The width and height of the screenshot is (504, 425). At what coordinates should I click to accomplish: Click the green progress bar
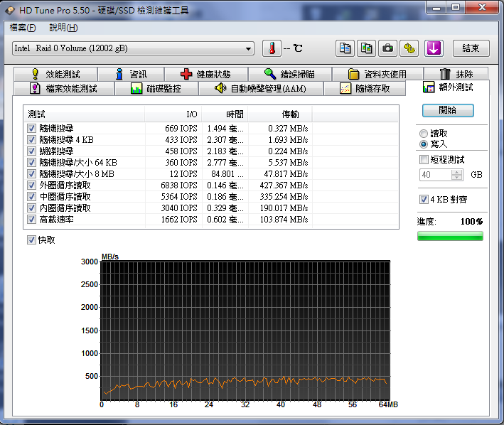[450, 236]
